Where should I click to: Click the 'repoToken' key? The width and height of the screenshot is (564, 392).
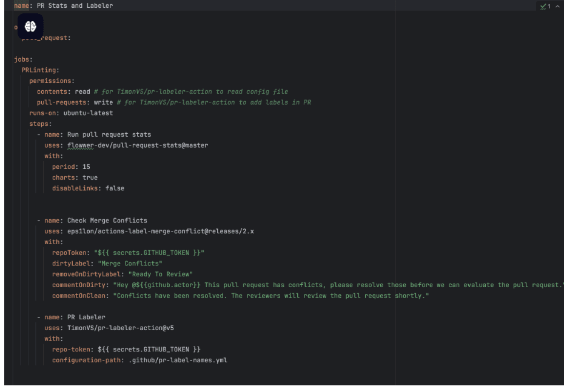click(x=69, y=253)
